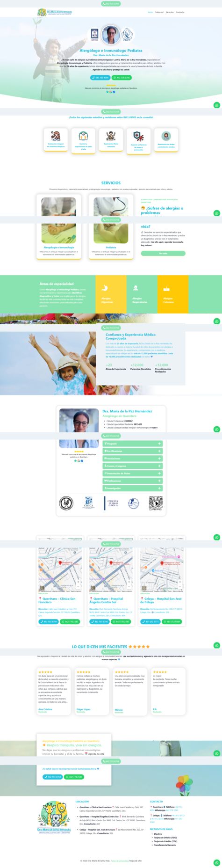Image resolution: width=222 pixels, height=868 pixels.
Task: Click the Asesoría en factores de riesgo icon
Action: [138, 136]
